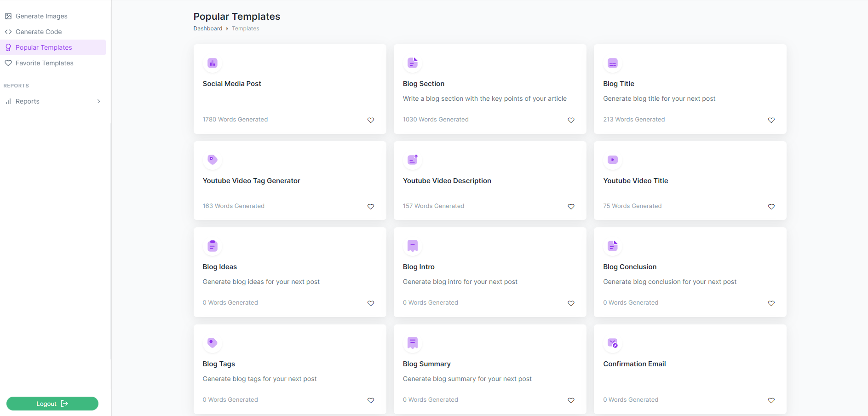Image resolution: width=868 pixels, height=416 pixels.
Task: Select Popular Templates in sidebar
Action: [x=44, y=47]
